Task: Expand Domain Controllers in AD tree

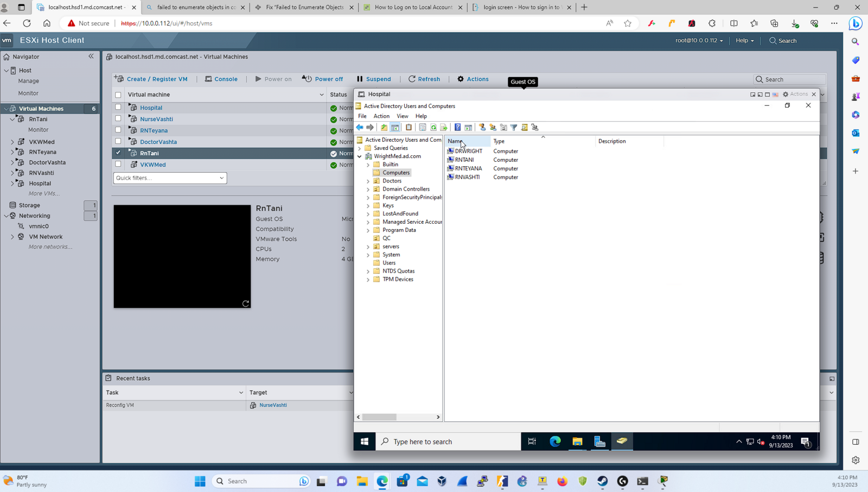Action: pyautogui.click(x=368, y=189)
